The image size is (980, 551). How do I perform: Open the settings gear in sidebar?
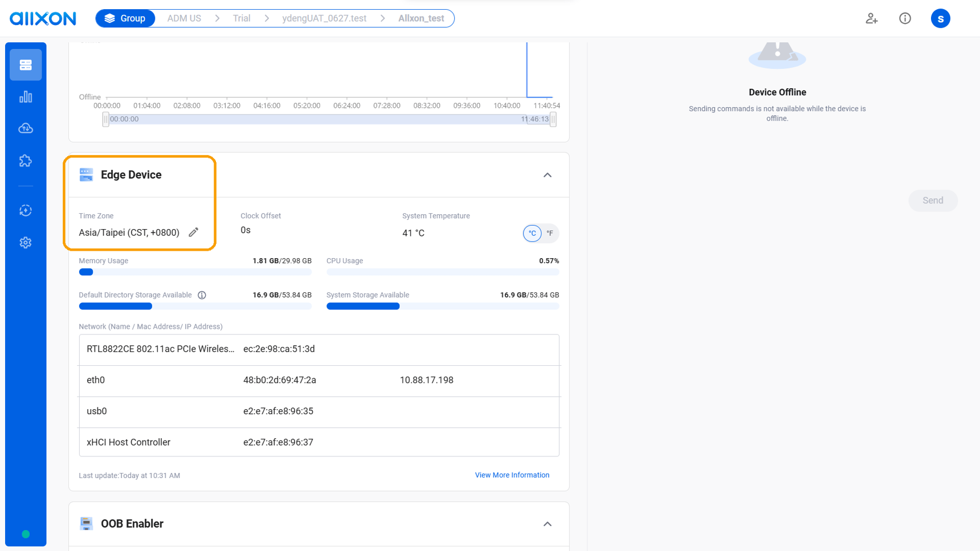point(26,243)
